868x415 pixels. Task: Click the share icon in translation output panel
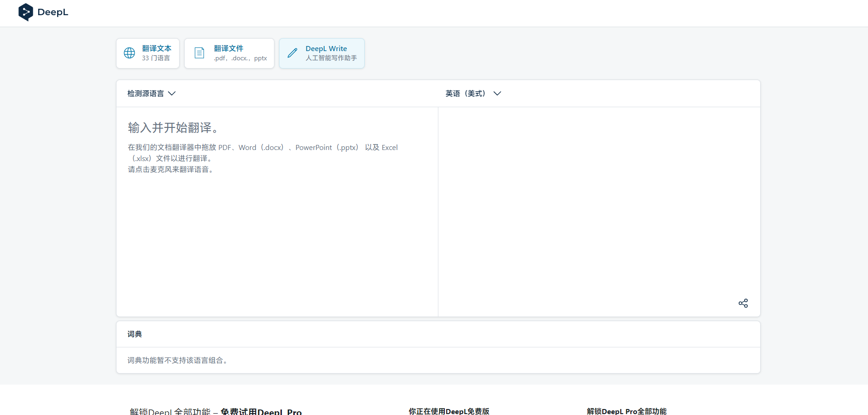[743, 303]
